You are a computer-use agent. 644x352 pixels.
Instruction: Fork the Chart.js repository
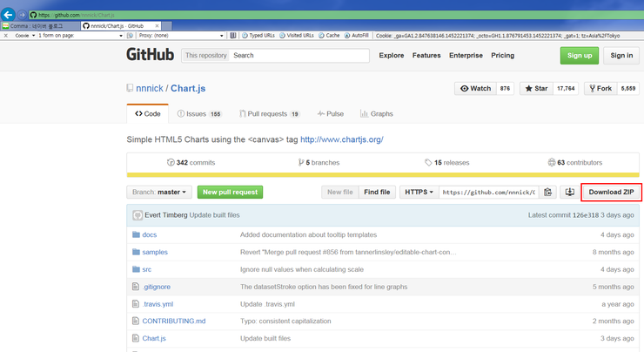(x=600, y=88)
